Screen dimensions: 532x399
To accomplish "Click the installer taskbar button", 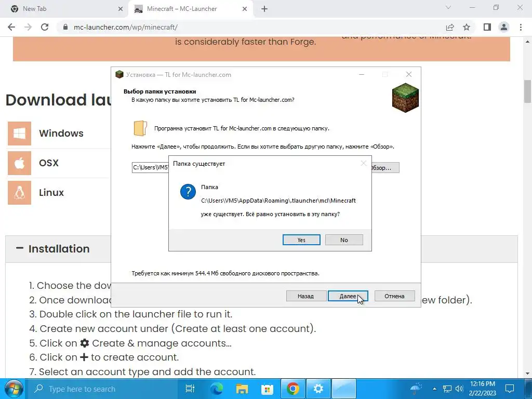I will (343, 389).
